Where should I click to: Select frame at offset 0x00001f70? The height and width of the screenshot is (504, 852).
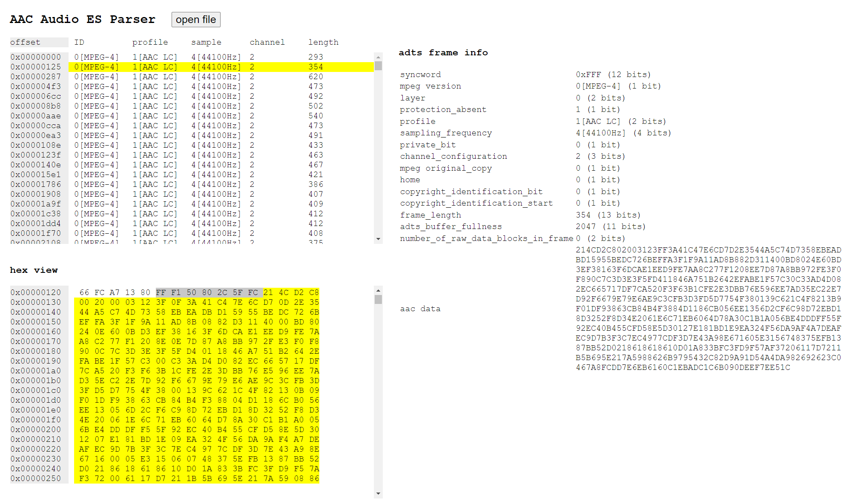coord(36,233)
